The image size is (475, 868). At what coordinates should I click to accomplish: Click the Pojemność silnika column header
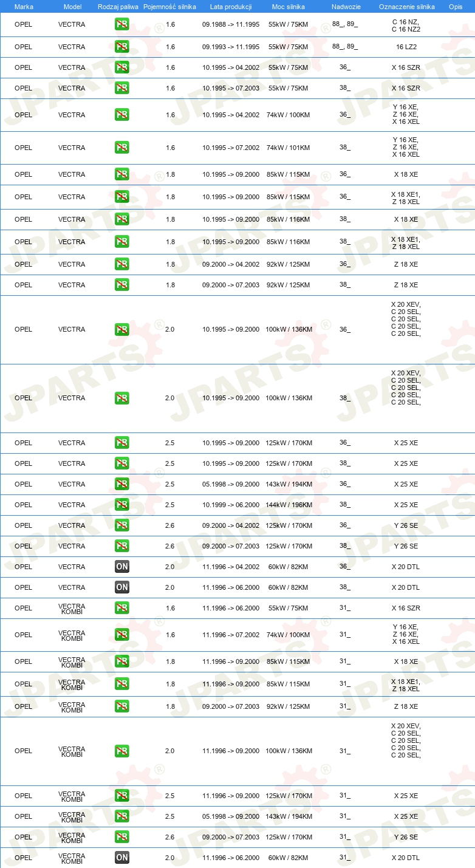169,7
